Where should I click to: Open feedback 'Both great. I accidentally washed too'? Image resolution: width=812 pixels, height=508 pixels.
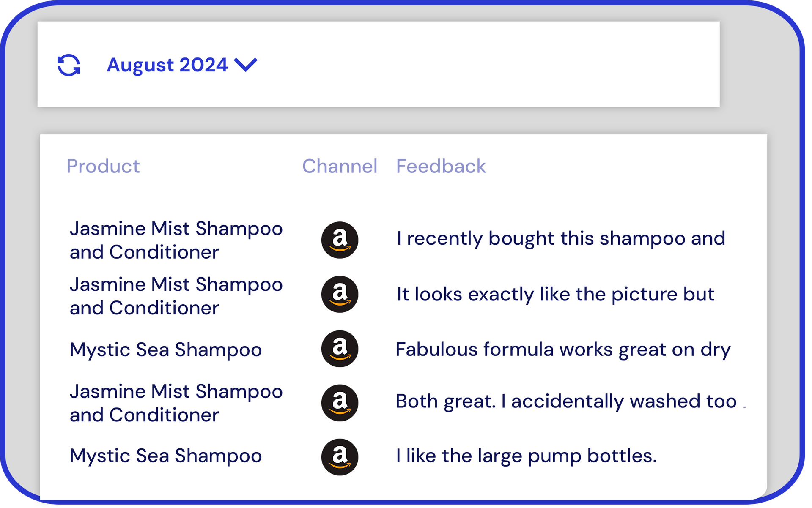[566, 401]
